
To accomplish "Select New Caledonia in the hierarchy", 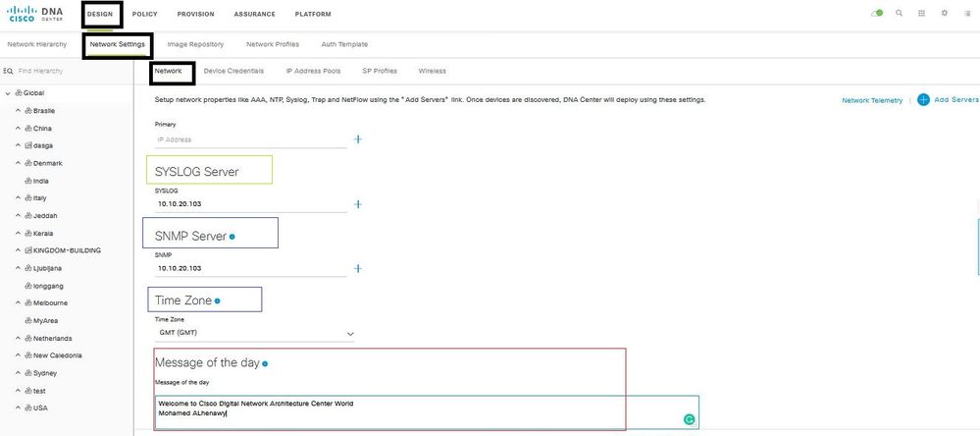I will click(58, 355).
